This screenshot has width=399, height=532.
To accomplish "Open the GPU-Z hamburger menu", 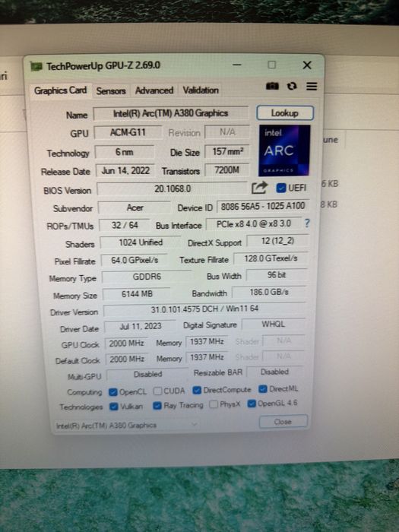I will [x=312, y=86].
